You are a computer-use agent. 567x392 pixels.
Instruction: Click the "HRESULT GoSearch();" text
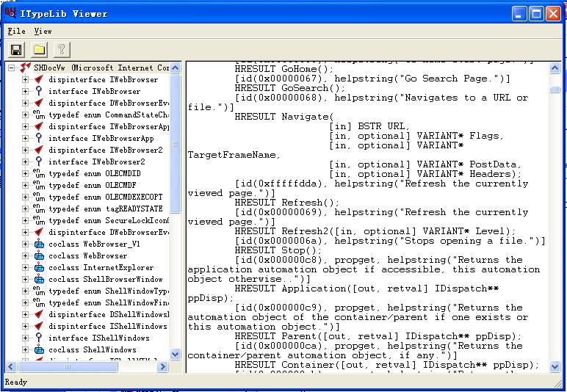point(289,88)
